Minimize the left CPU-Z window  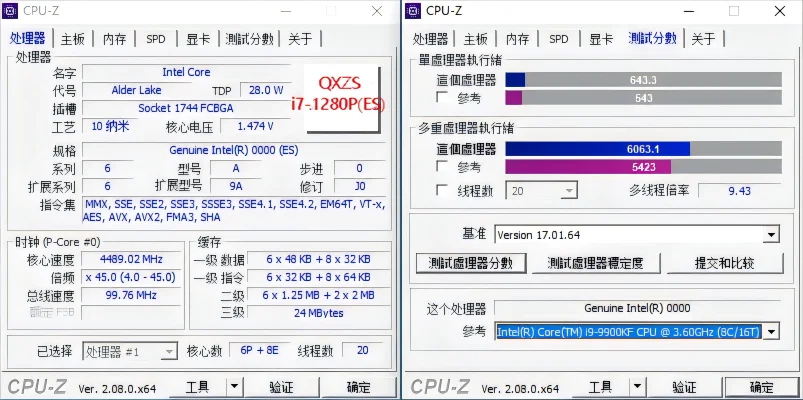tap(286, 10)
